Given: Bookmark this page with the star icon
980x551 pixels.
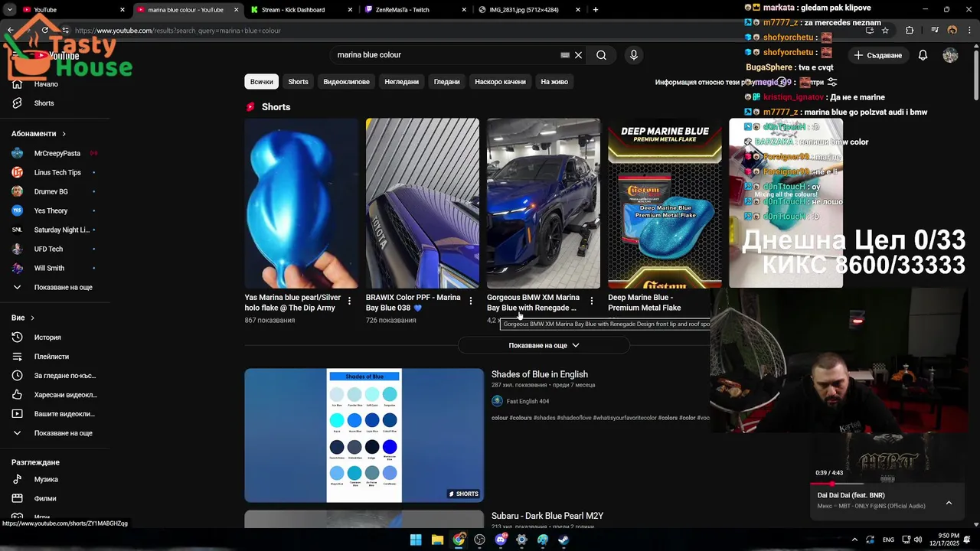Looking at the screenshot, I should (885, 31).
